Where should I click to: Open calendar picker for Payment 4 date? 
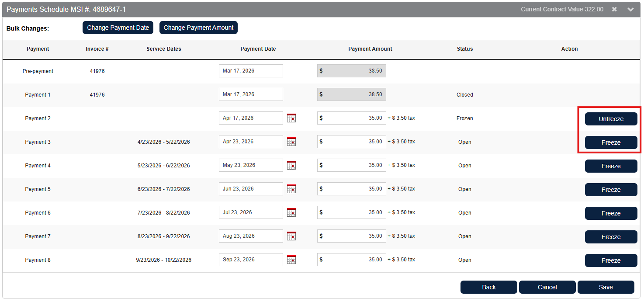pos(291,165)
